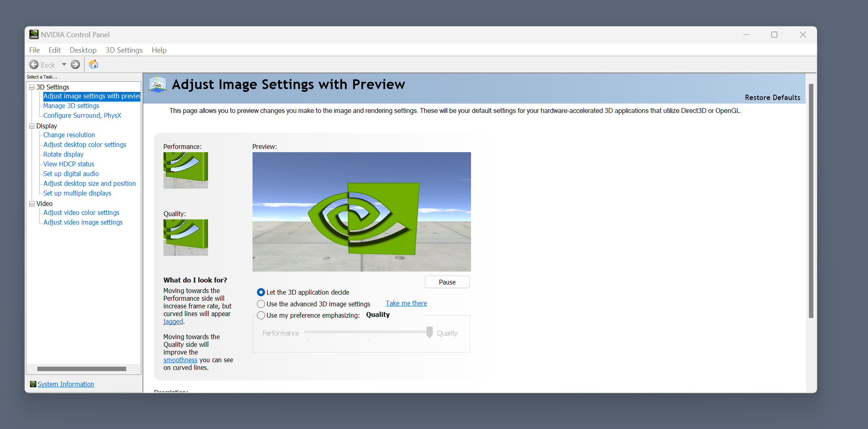Collapse the 3D Settings tree node
The width and height of the screenshot is (868, 429).
coord(32,87)
